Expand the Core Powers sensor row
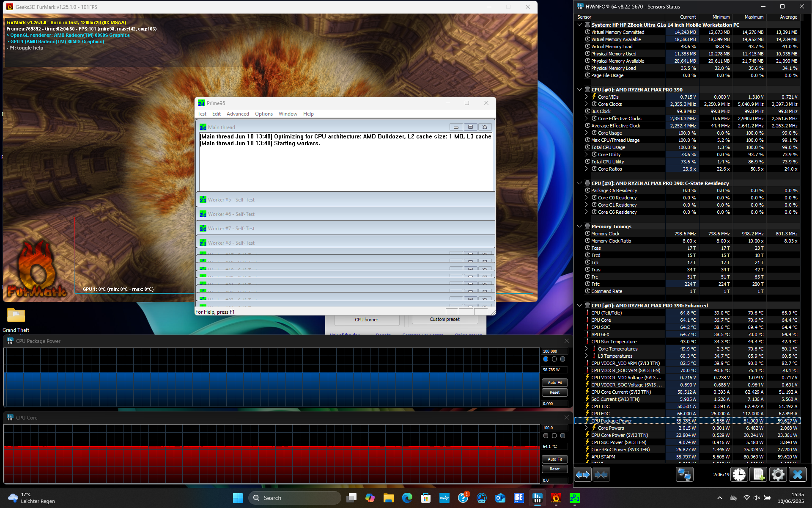Viewport: 812px width, 508px height. pos(586,428)
